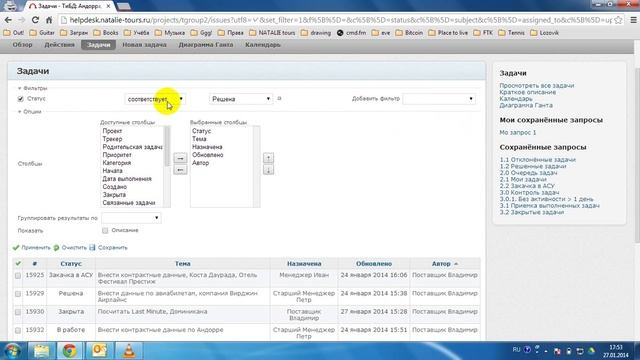Select Назначена in selected columns list

(207, 147)
